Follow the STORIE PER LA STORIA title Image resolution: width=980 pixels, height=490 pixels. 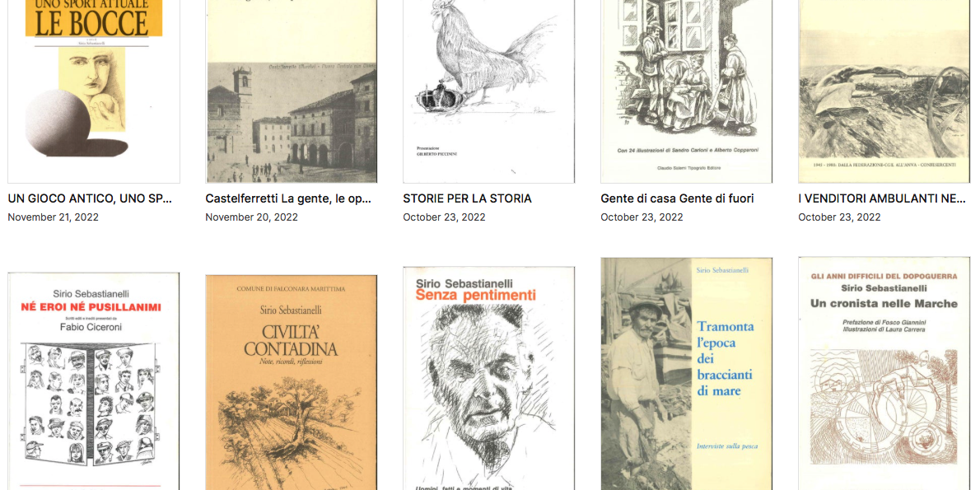tap(468, 198)
